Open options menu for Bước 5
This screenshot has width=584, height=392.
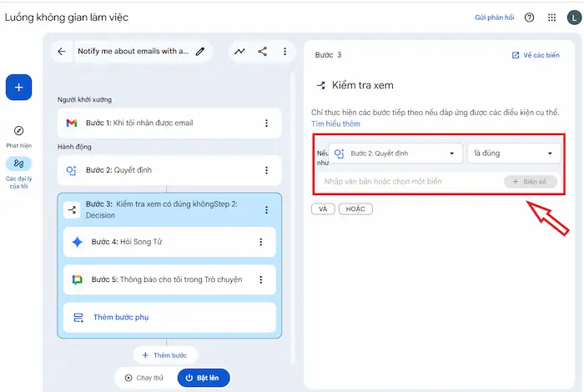[260, 279]
